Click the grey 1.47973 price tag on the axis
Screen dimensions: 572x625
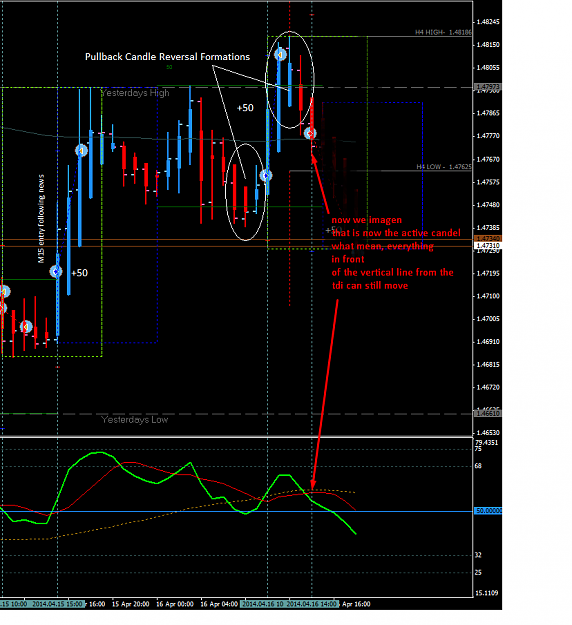(487, 86)
